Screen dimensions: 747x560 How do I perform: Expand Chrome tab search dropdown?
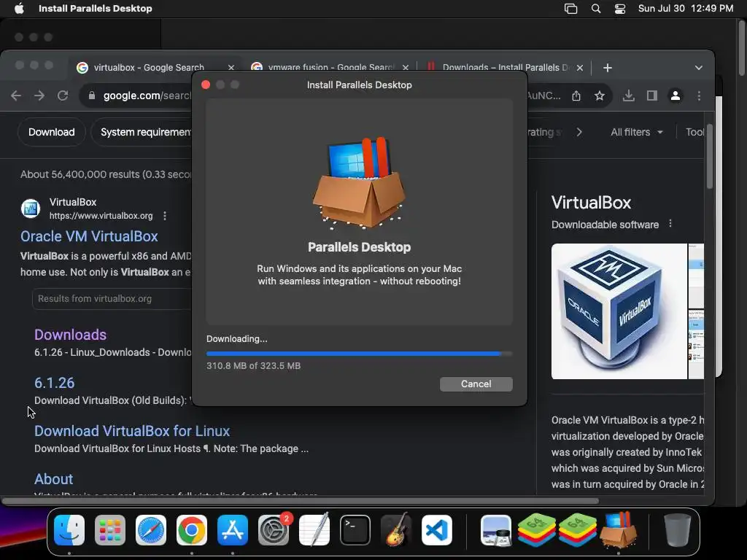pyautogui.click(x=698, y=68)
